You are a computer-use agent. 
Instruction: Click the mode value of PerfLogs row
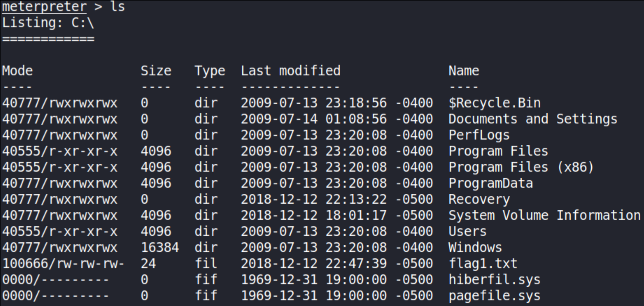[x=60, y=135]
